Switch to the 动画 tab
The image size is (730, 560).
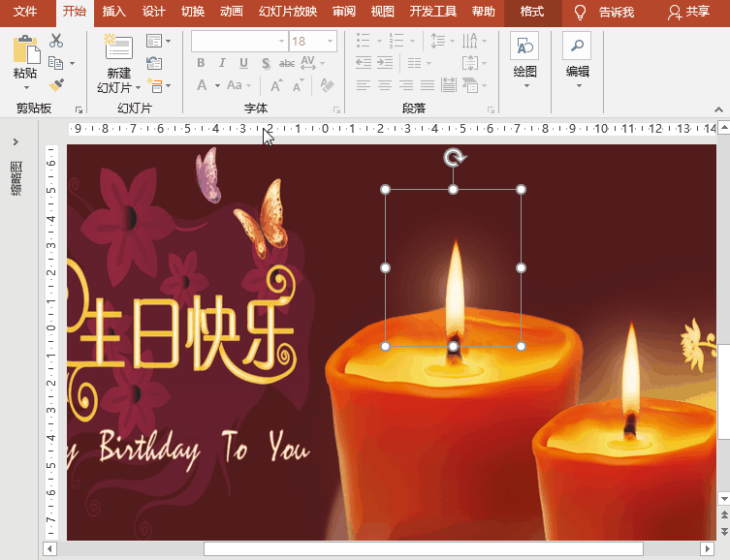coord(232,12)
